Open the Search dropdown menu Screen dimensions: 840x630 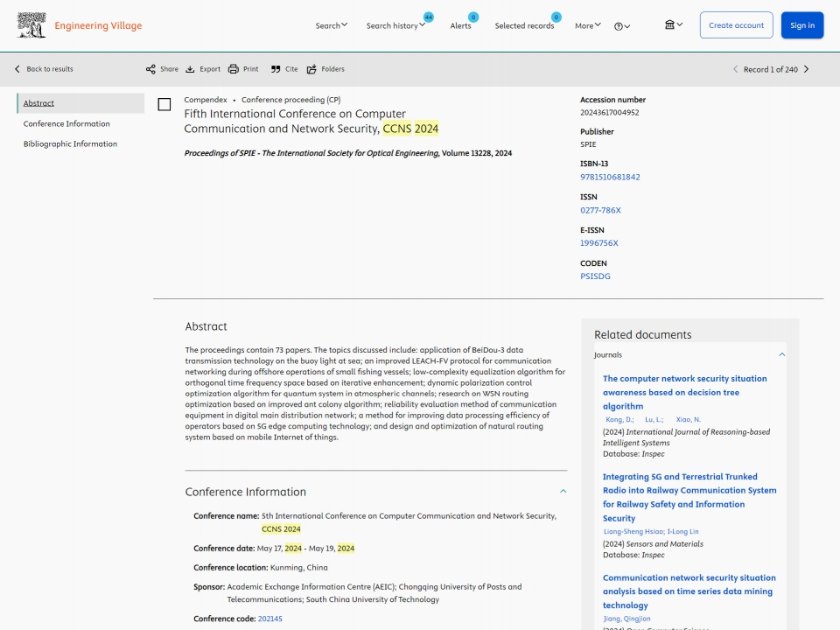(x=331, y=25)
